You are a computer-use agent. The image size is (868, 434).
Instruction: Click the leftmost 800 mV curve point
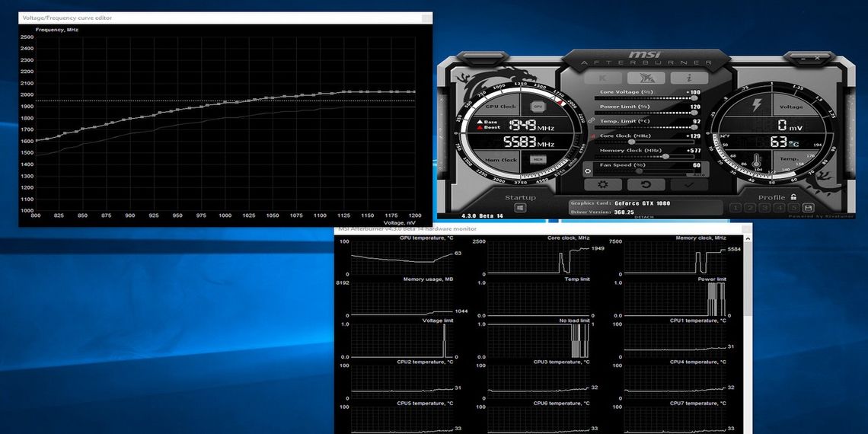point(36,141)
